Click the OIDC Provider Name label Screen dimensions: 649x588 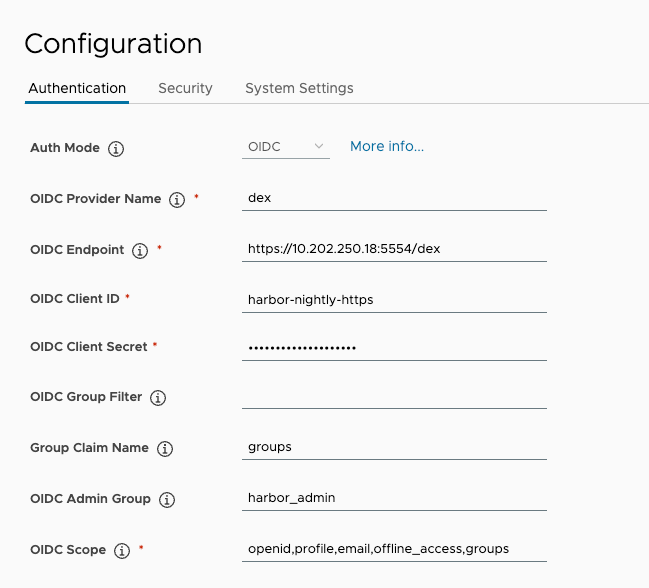[96, 199]
